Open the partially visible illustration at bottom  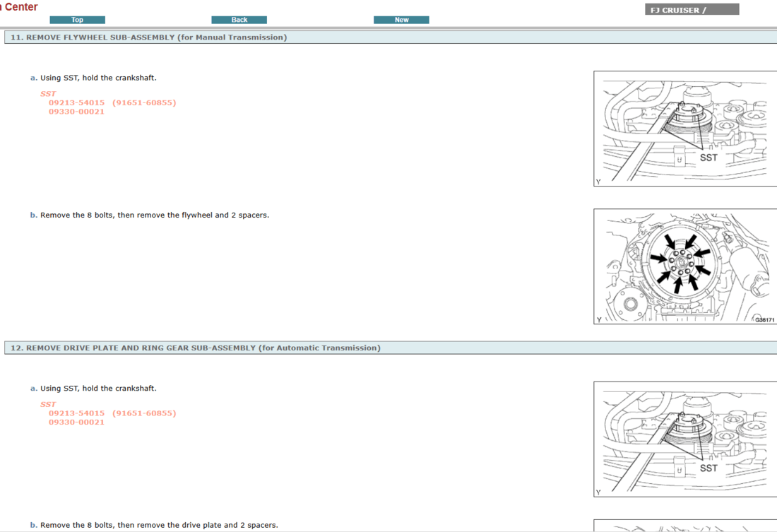[684, 526]
